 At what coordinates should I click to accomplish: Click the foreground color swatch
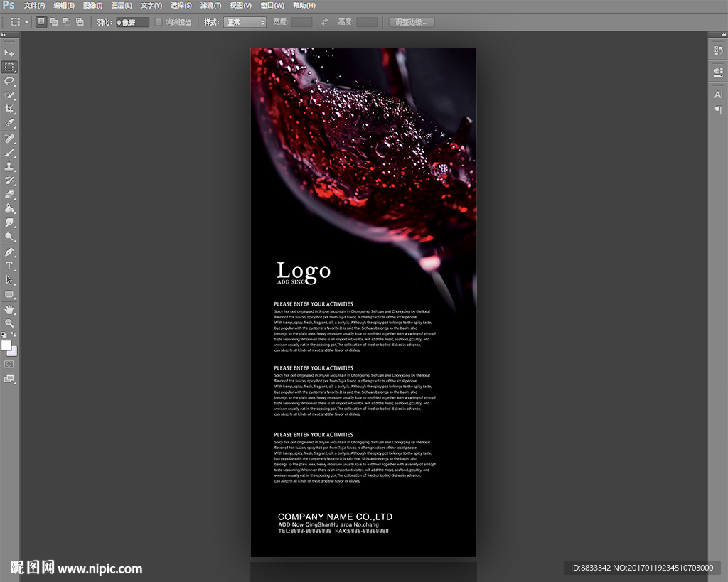click(6, 345)
